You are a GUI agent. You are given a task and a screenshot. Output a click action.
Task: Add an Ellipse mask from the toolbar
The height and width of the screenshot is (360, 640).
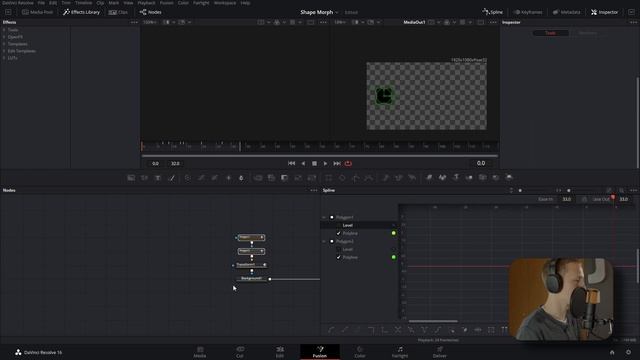point(342,178)
